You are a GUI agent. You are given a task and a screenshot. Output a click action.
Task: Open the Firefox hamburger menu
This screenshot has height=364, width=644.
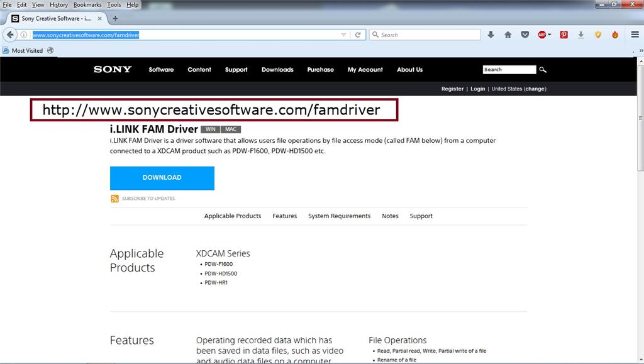635,35
